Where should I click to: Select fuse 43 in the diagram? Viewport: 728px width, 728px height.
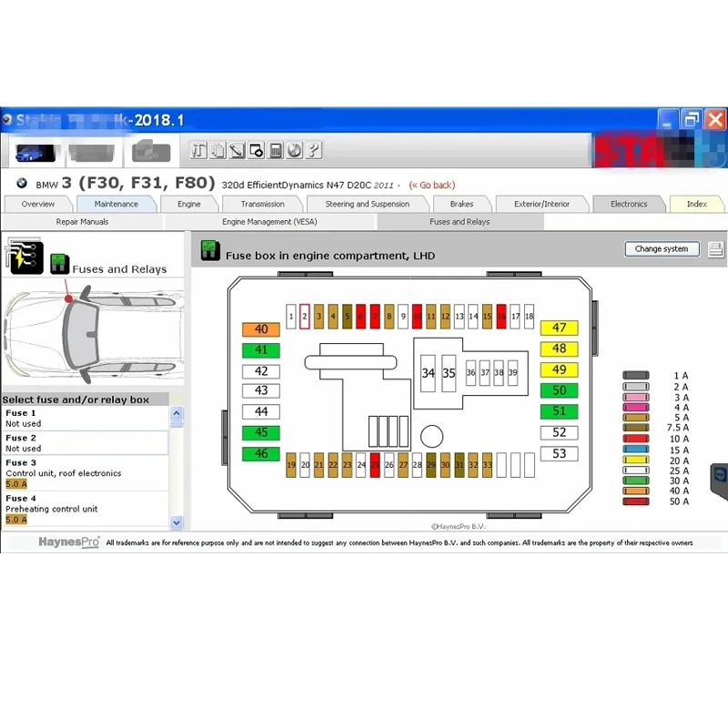(261, 391)
